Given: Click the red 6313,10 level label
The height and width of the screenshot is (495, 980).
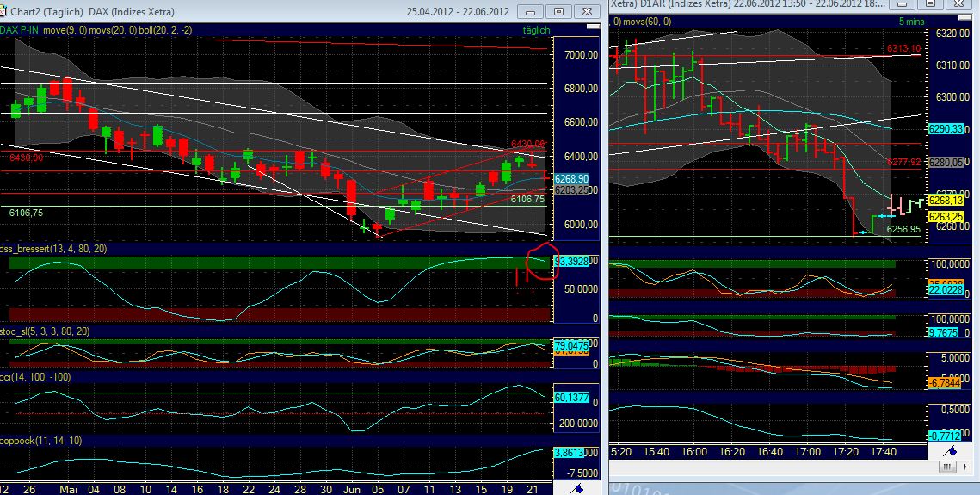Looking at the screenshot, I should pos(903,49).
